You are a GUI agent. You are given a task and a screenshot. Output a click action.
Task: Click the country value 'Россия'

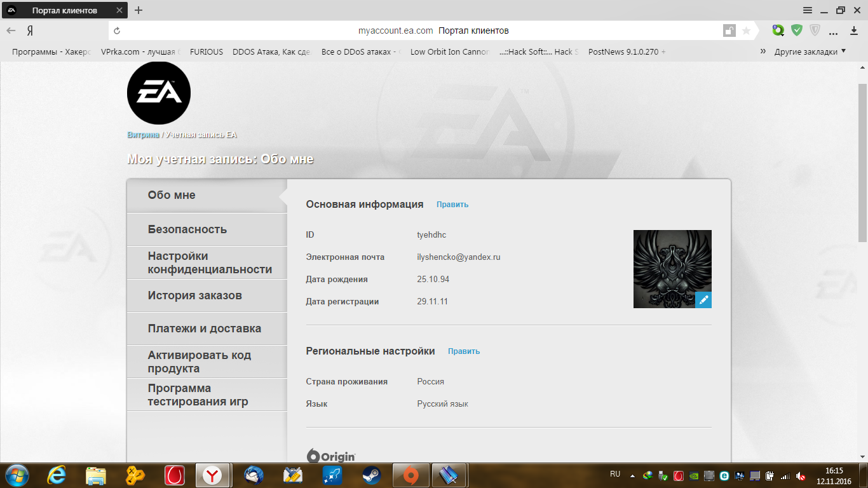(x=431, y=382)
